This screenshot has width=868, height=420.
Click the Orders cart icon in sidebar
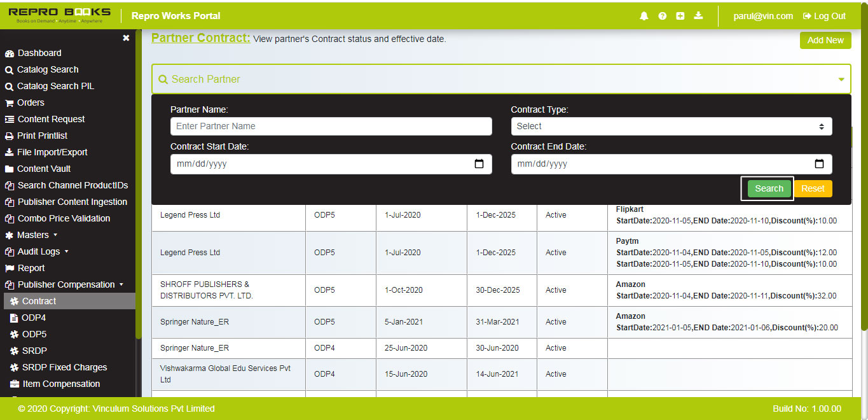(x=10, y=103)
